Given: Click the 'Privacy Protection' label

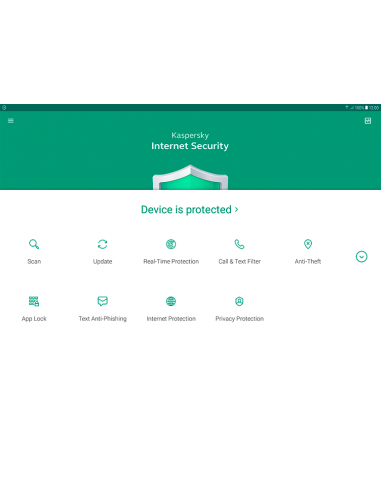Looking at the screenshot, I should [x=239, y=319].
